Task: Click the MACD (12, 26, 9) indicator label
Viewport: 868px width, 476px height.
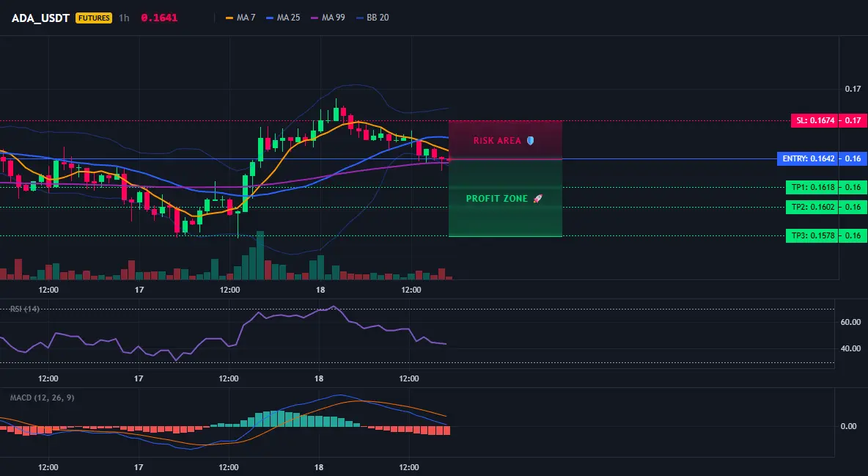Action: [42, 398]
